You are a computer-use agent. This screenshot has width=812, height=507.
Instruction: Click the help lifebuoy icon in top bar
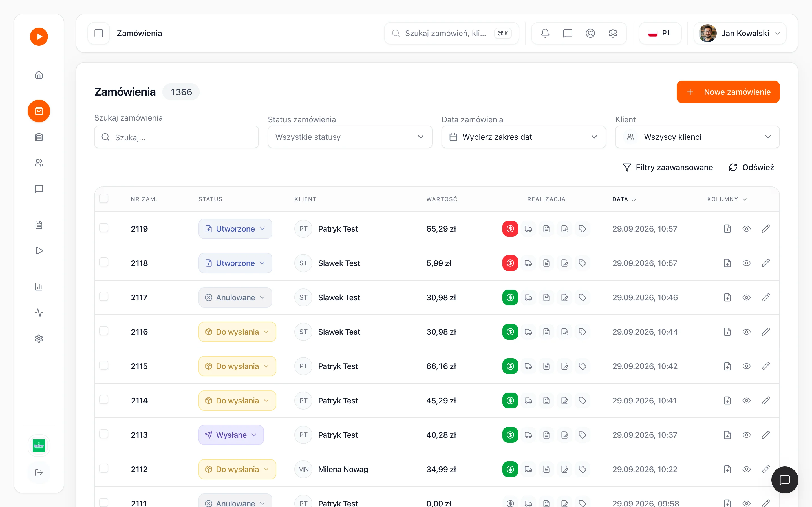[x=590, y=33]
